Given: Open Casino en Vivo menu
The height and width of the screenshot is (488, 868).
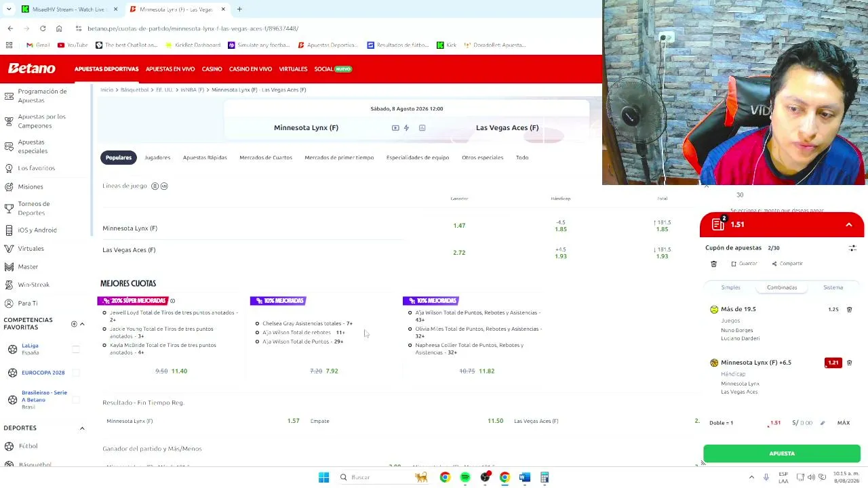Looking at the screenshot, I should coord(250,69).
